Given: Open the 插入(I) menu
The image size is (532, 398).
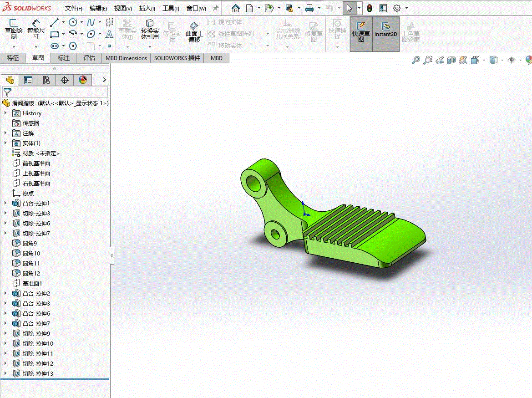Looking at the screenshot, I should click(147, 8).
